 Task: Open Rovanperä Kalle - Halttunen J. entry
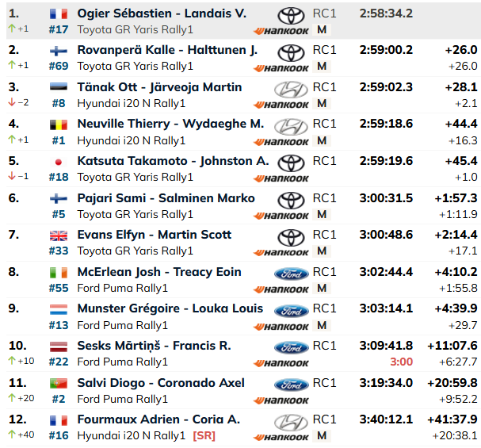167,50
